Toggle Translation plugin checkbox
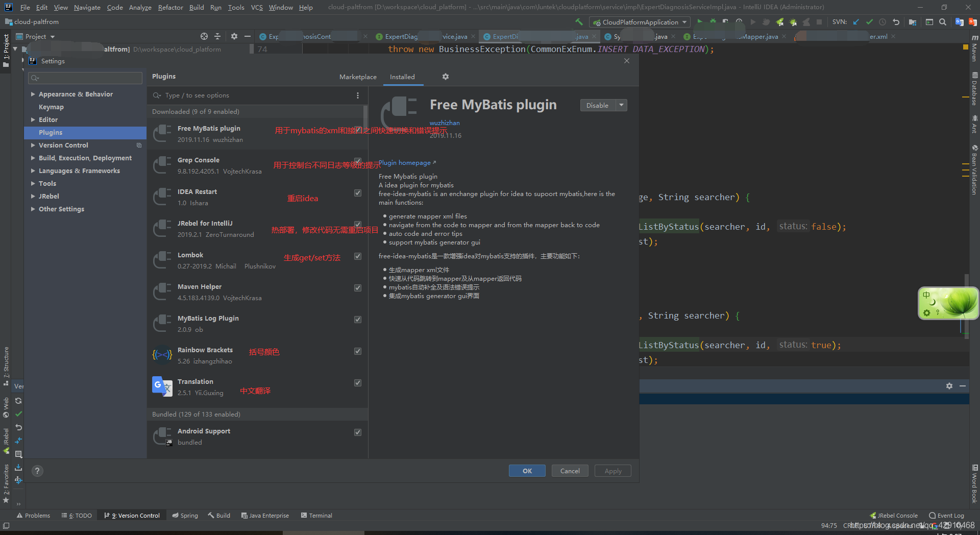The height and width of the screenshot is (535, 980). [x=358, y=383]
